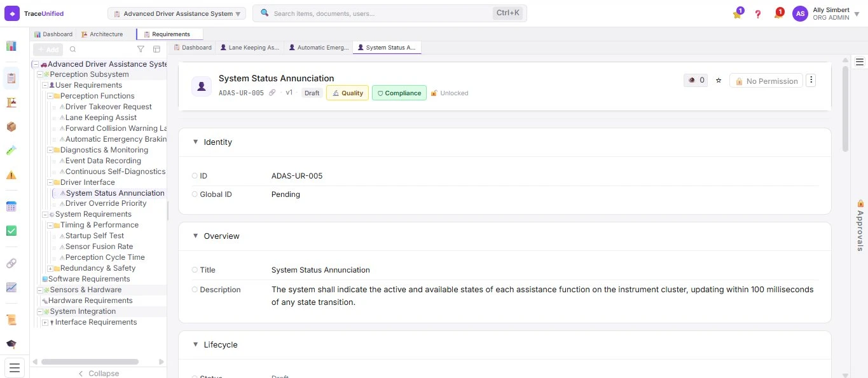The height and width of the screenshot is (378, 868).
Task: Click the search magnifier in tree toolbar
Action: click(72, 50)
